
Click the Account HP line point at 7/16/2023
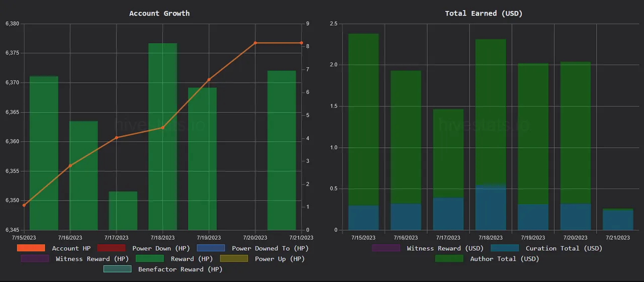[70, 165]
